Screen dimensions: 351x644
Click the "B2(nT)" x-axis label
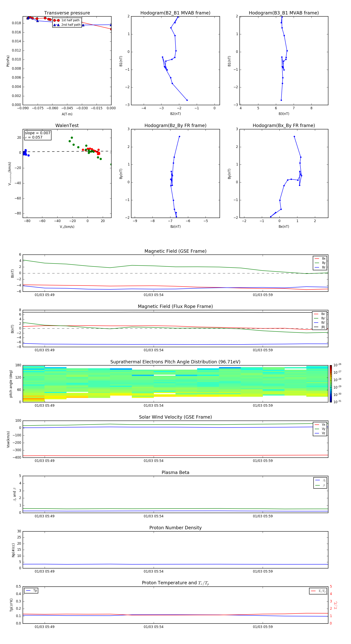tap(175, 114)
